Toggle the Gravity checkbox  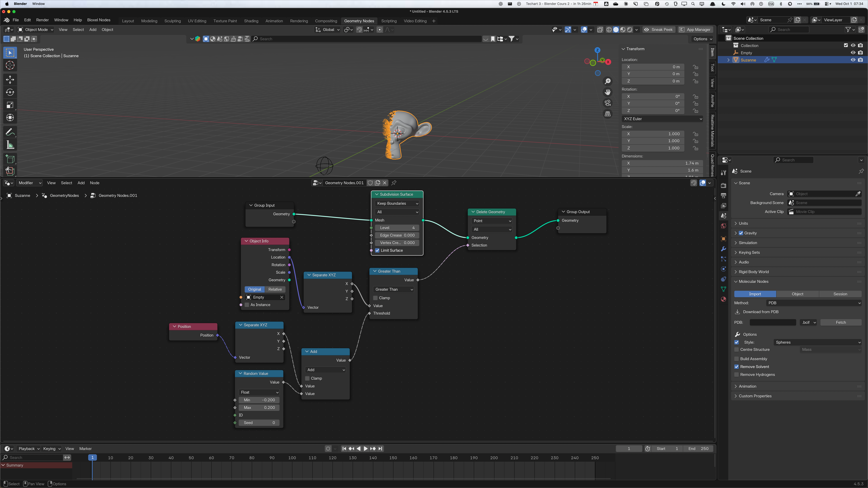[741, 233]
